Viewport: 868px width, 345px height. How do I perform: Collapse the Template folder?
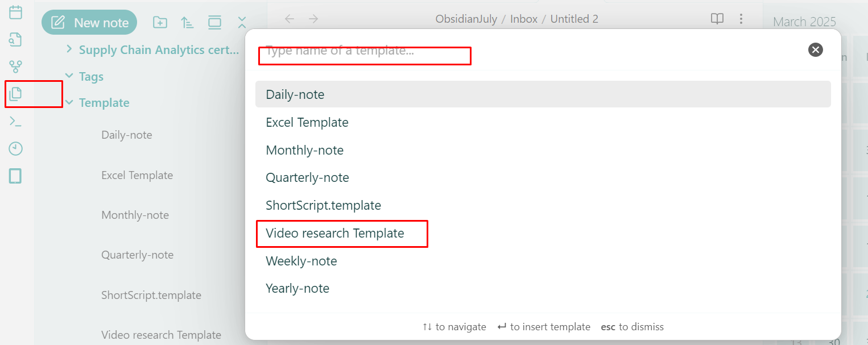pos(69,103)
